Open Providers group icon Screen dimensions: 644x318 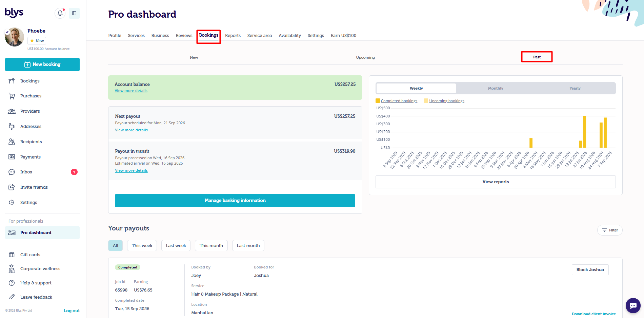[x=12, y=111]
